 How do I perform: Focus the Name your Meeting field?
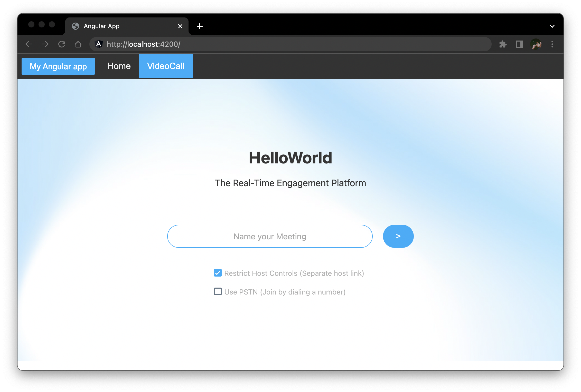point(270,236)
